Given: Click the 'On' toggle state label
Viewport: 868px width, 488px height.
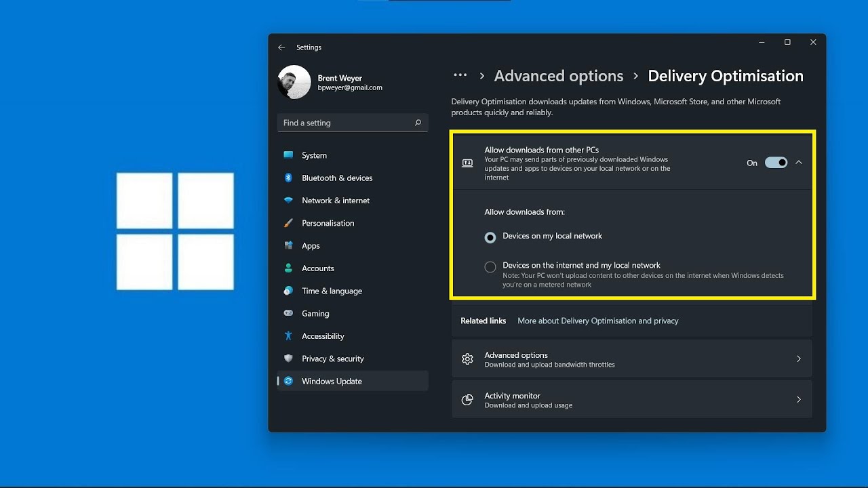Looking at the screenshot, I should [752, 163].
